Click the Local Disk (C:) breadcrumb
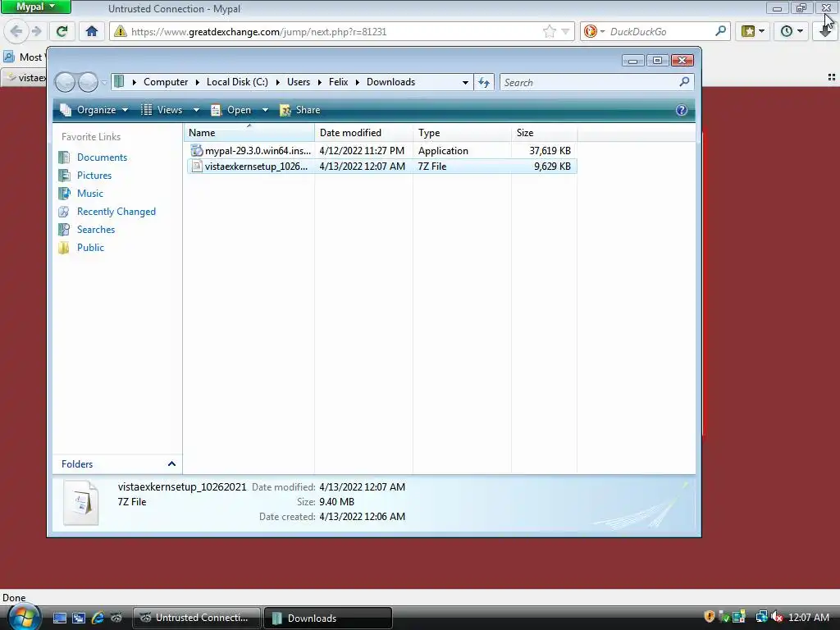Screen dimensions: 840x630 point(237,82)
